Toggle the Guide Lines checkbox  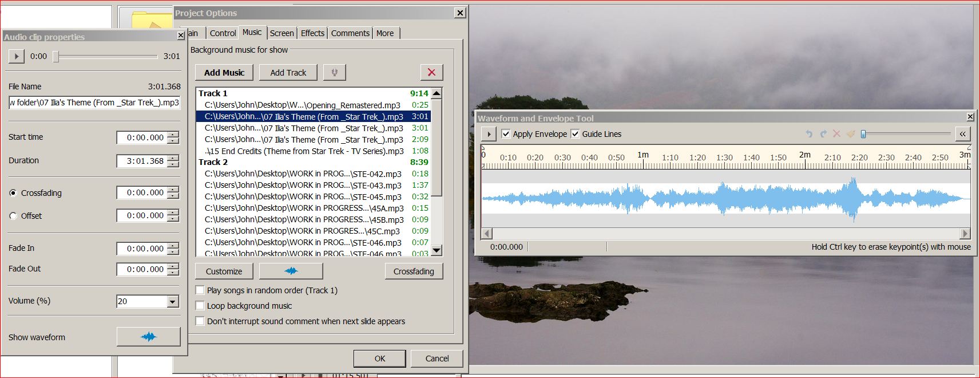[576, 134]
